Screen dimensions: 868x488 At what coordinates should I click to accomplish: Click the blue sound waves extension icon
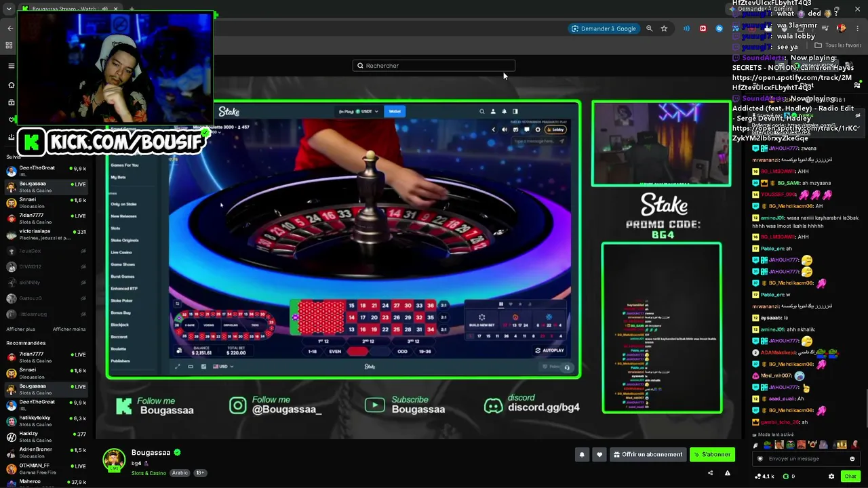pos(686,28)
